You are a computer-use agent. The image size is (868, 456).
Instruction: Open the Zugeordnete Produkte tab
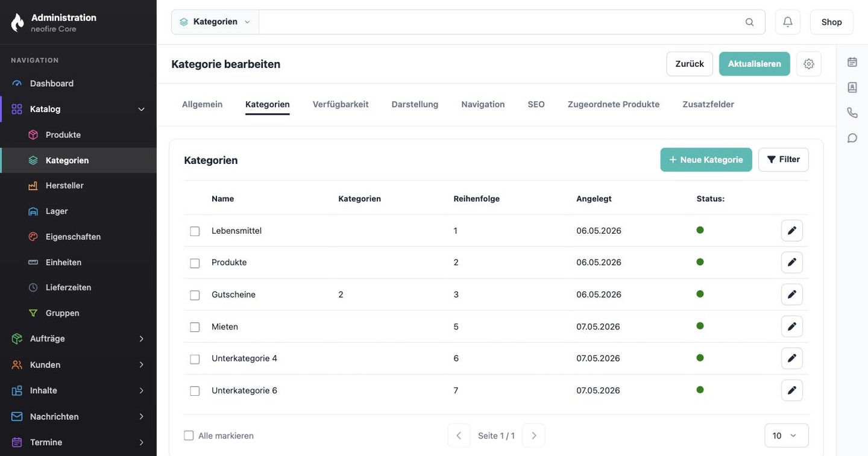click(613, 104)
